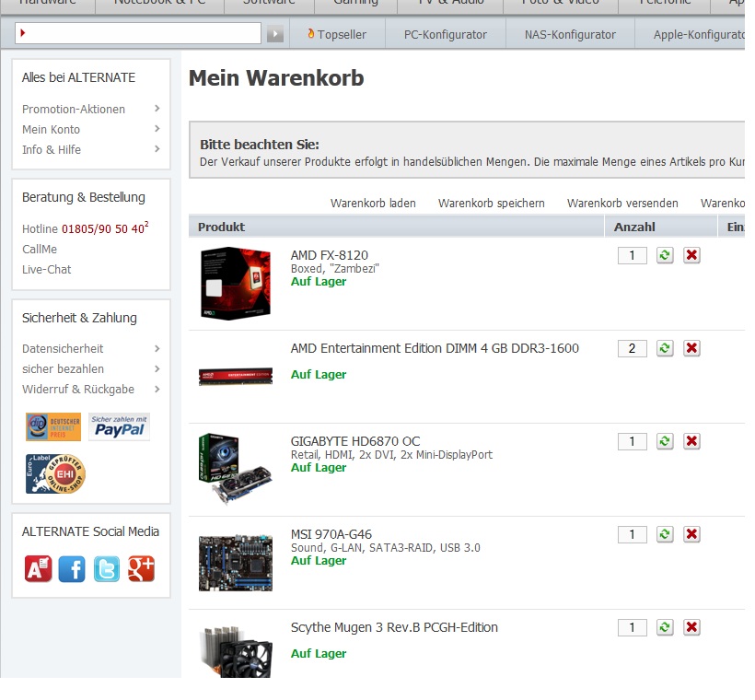This screenshot has height=700, width=755.
Task: Expand Widerruf & Rückgabe arrow
Action: click(157, 389)
